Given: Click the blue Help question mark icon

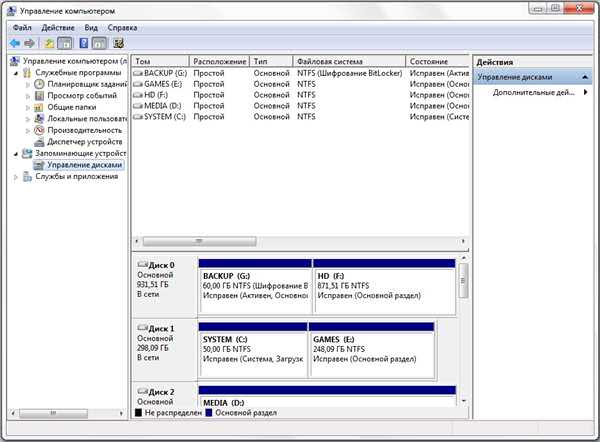Looking at the screenshot, I should 83,43.
